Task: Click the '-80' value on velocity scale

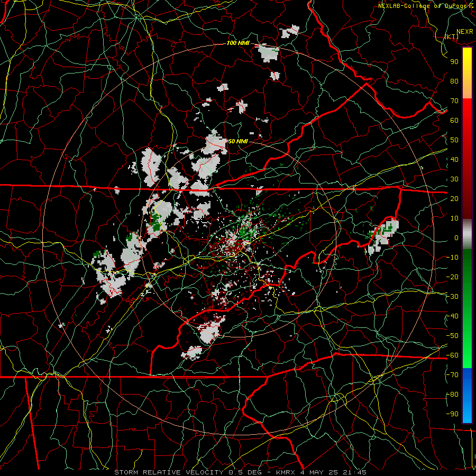Action: tap(452, 395)
